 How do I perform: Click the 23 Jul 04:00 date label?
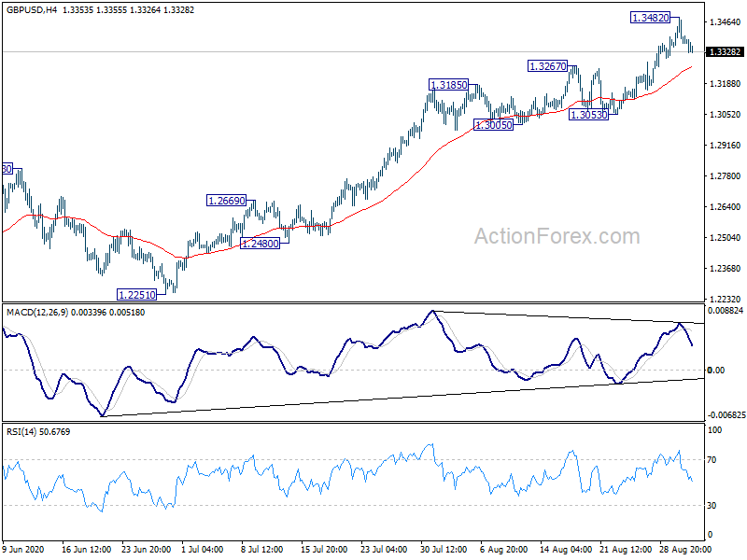384,549
